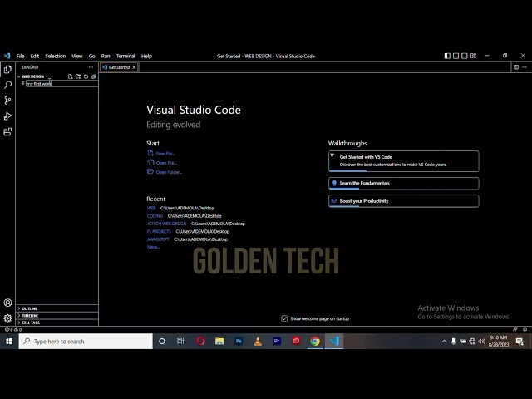532x399 pixels.
Task: Split the editor right
Action: [516, 67]
